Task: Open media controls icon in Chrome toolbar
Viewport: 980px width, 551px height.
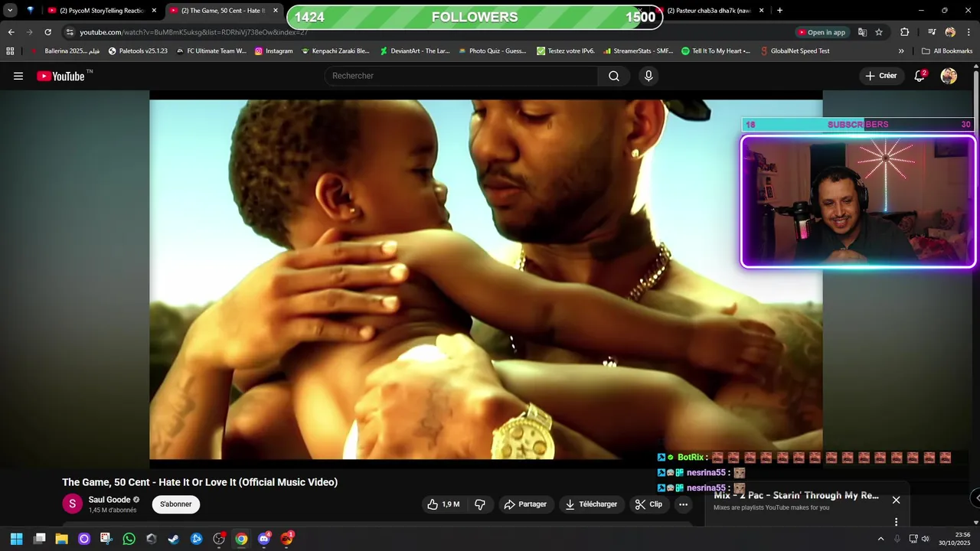Action: click(x=932, y=32)
